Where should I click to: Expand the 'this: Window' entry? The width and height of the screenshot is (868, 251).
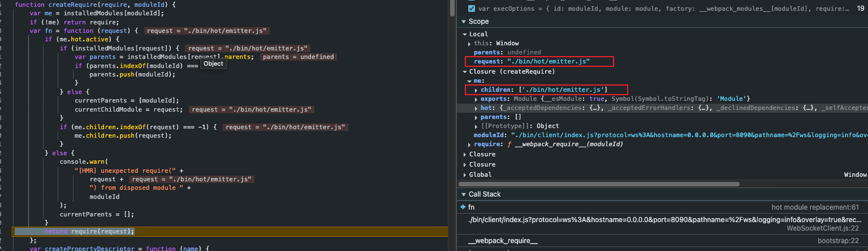(x=469, y=44)
